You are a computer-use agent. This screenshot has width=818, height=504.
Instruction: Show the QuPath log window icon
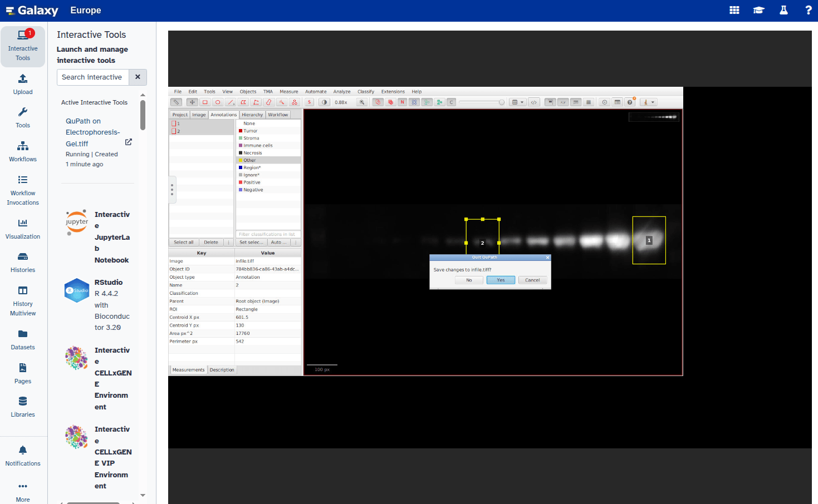point(617,102)
